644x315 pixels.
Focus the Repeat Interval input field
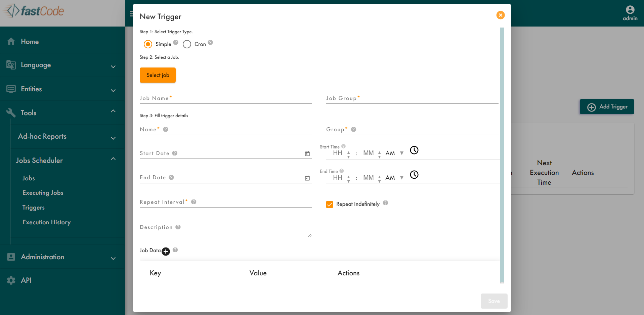pyautogui.click(x=226, y=202)
